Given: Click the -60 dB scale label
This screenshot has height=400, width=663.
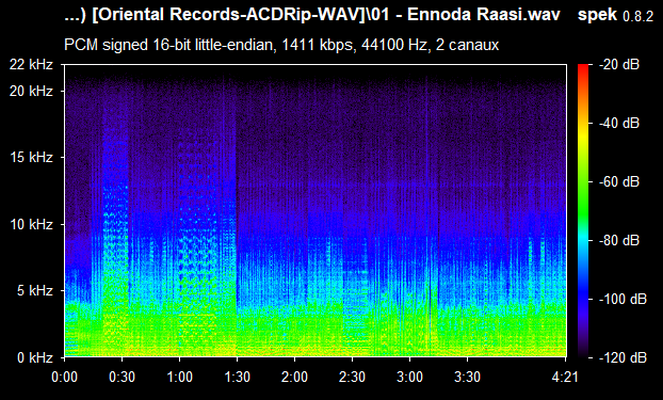Looking at the screenshot, I should (x=619, y=182).
